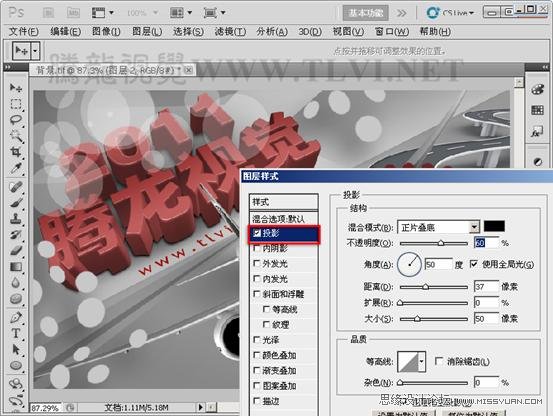Enable the 斜面和浮雕 checkbox
Viewport: 553px width, 416px height.
(257, 294)
